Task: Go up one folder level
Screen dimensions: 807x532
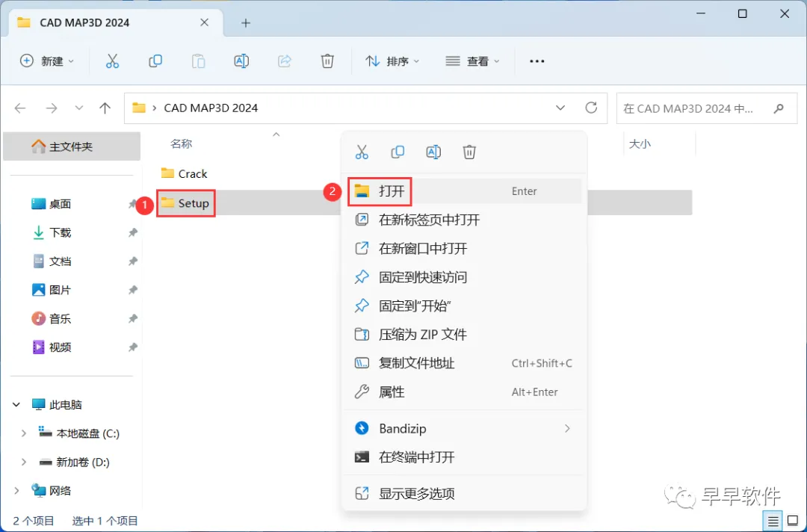Action: click(105, 108)
